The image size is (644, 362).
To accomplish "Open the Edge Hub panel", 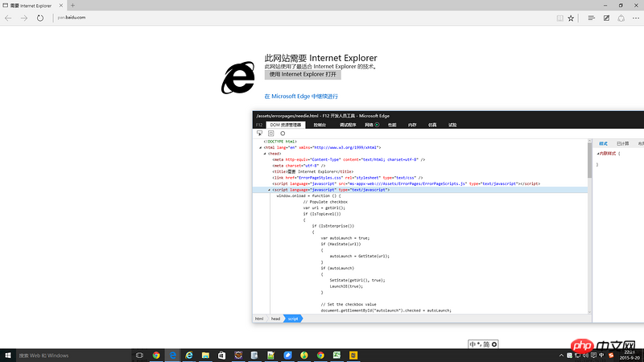I will pyautogui.click(x=591, y=18).
